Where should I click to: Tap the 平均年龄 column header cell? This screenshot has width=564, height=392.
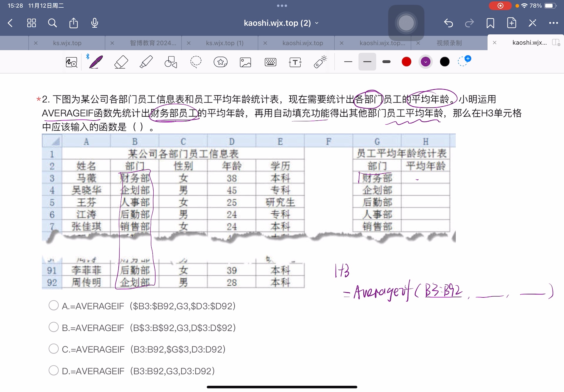[425, 166]
